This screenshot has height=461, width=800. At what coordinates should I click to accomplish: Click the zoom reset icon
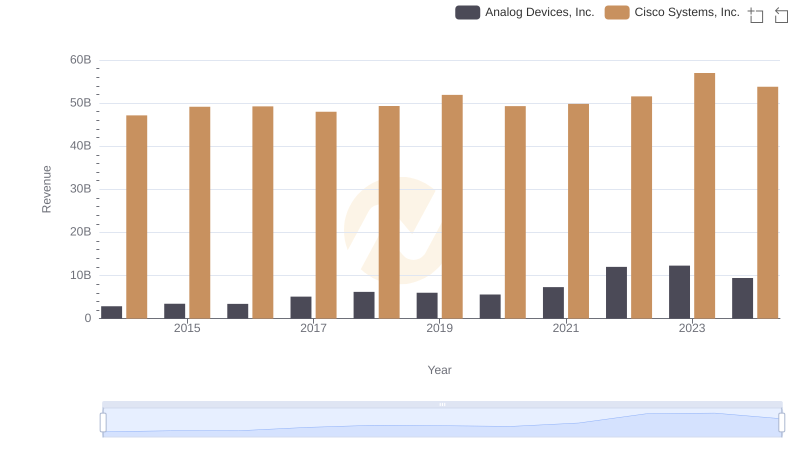[781, 15]
